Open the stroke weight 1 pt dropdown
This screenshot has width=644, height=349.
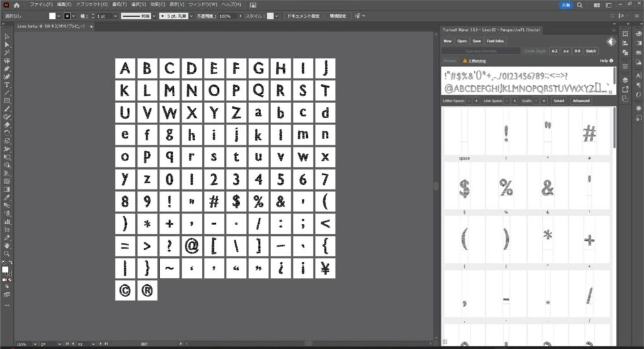point(116,16)
